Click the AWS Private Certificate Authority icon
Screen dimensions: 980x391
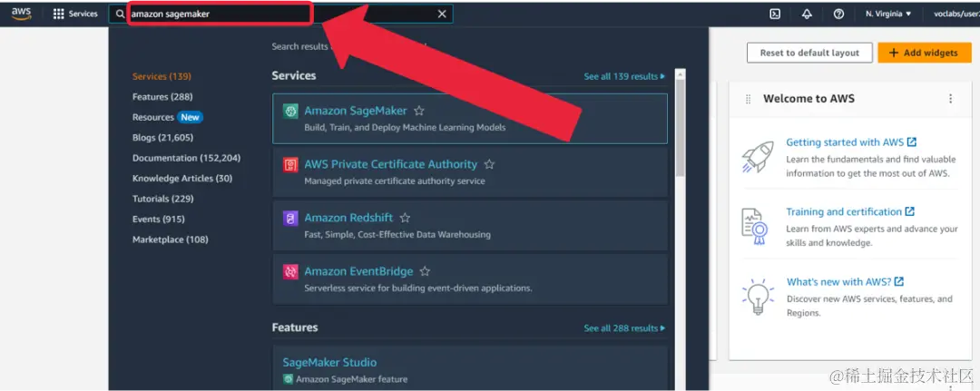pyautogui.click(x=290, y=165)
